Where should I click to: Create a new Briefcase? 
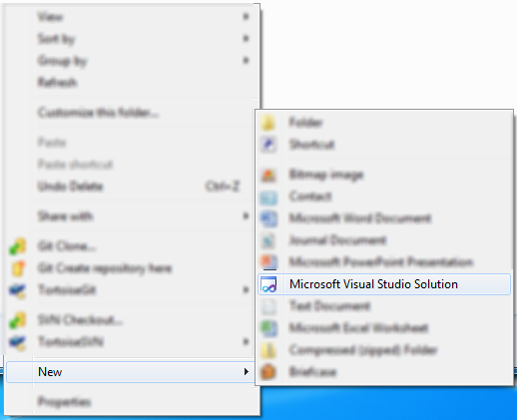(x=384, y=372)
